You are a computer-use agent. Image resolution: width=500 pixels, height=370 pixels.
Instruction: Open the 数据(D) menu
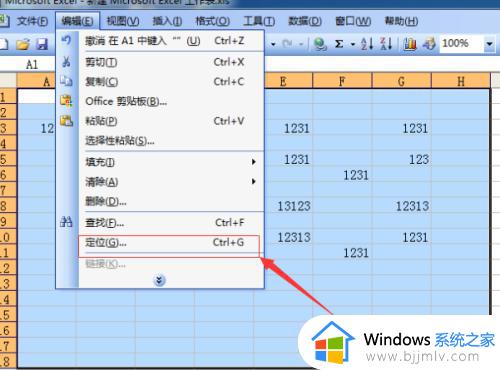(x=305, y=21)
